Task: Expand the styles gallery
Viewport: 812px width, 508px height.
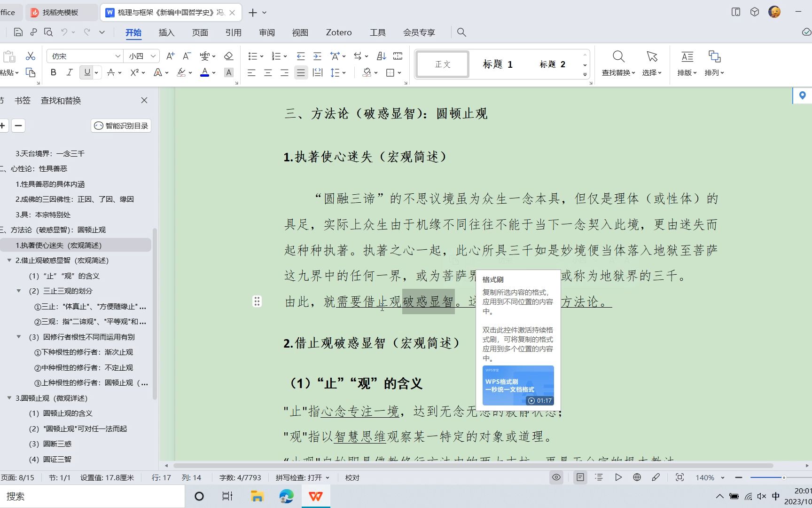Action: pyautogui.click(x=585, y=74)
